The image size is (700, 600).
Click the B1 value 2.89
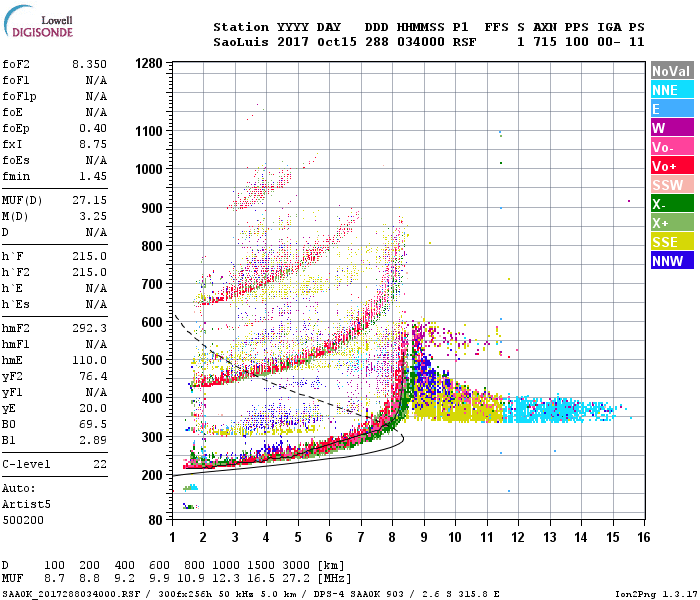coord(93,440)
